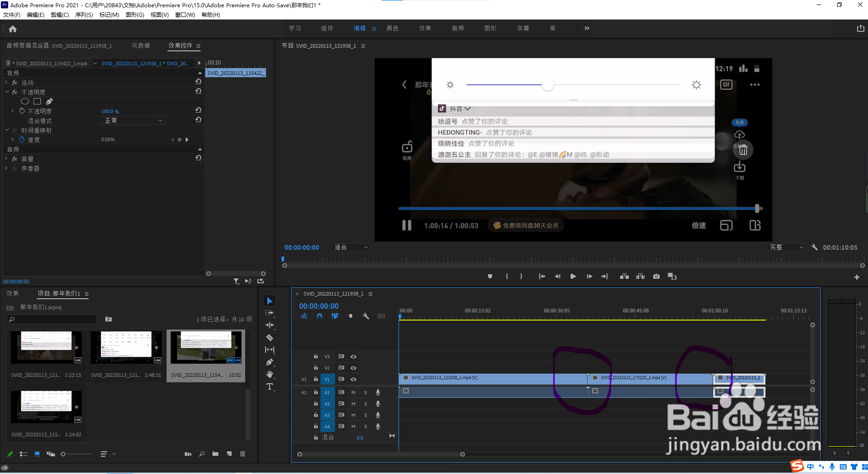Select clip thumbnail with duration 2:48:31
The width and height of the screenshot is (868, 474).
click(126, 347)
